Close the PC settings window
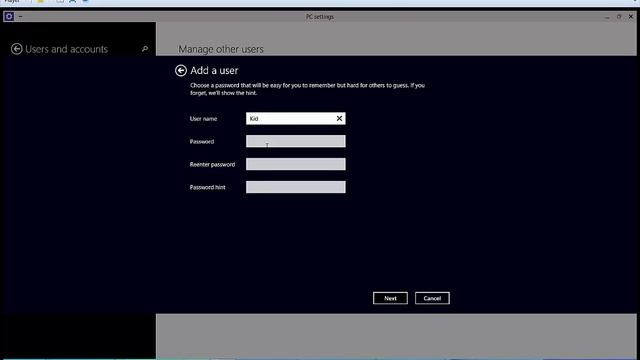Image resolution: width=640 pixels, height=360 pixels. (x=631, y=17)
